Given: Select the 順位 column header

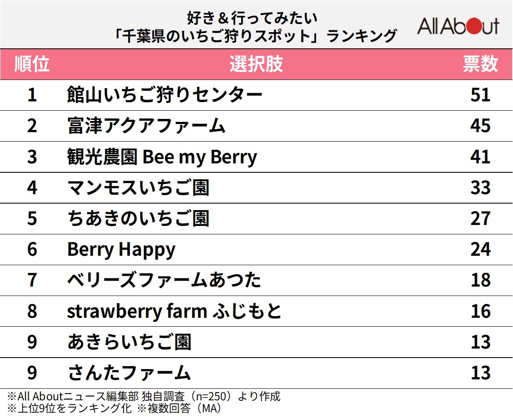Looking at the screenshot, I should coord(32,64).
